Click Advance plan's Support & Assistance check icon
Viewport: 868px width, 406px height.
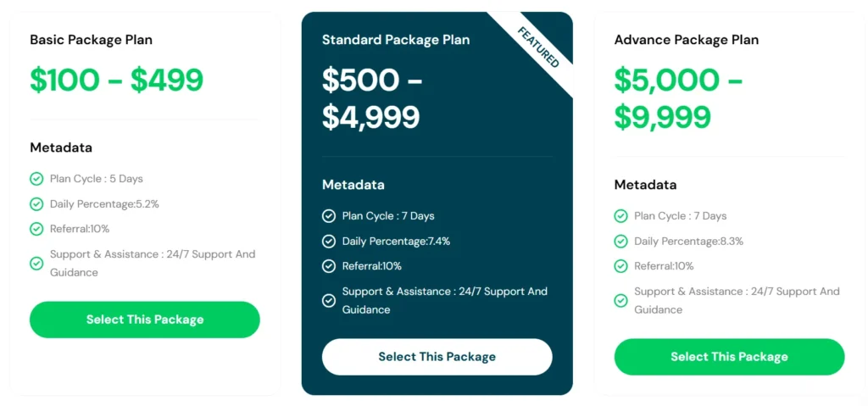click(621, 301)
